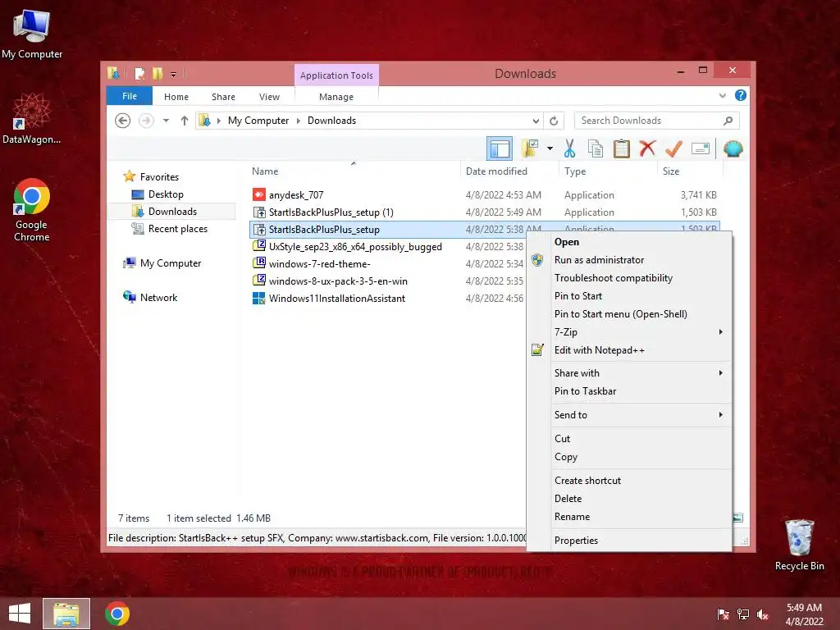The image size is (840, 630).
Task: Switch to the Manage ribbon tab
Action: tap(336, 97)
